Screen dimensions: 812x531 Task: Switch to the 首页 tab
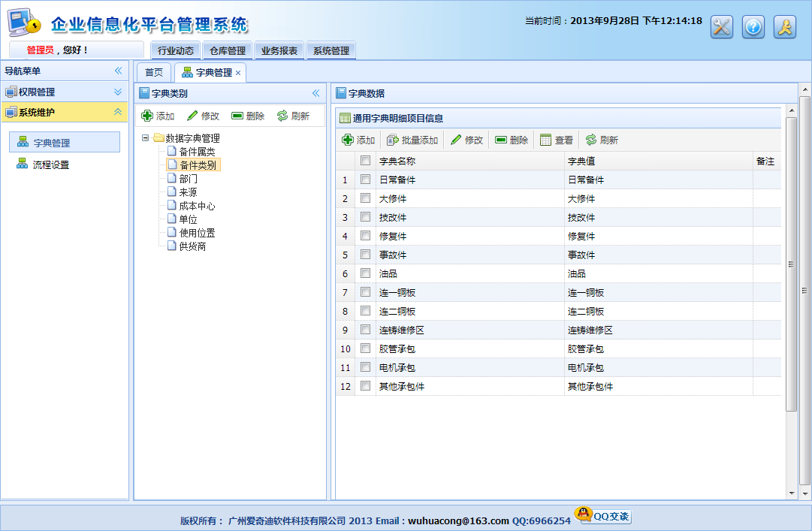pos(154,73)
